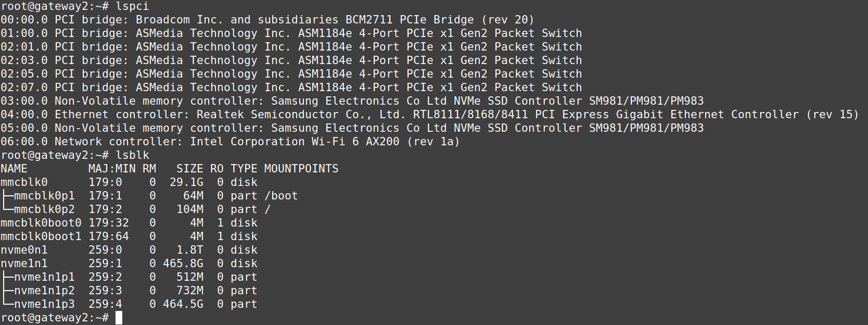The width and height of the screenshot is (868, 325).
Task: Click the /boot mount point text
Action: pyautogui.click(x=281, y=196)
